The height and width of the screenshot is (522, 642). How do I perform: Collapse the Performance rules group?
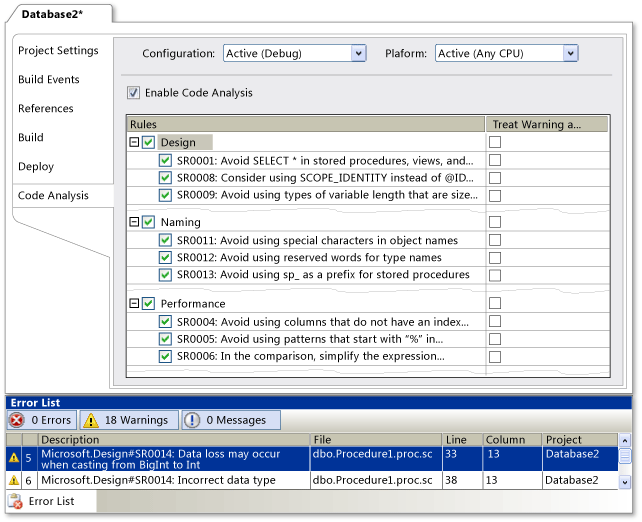134,303
